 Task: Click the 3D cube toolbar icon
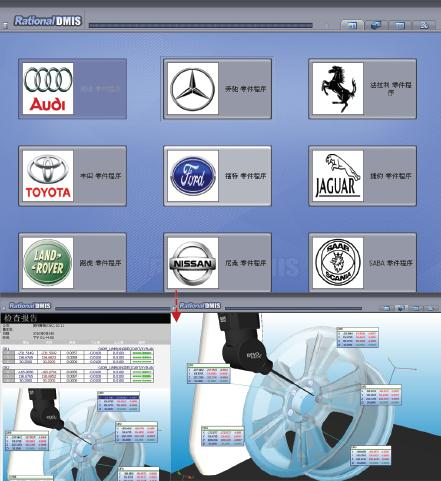[376, 25]
